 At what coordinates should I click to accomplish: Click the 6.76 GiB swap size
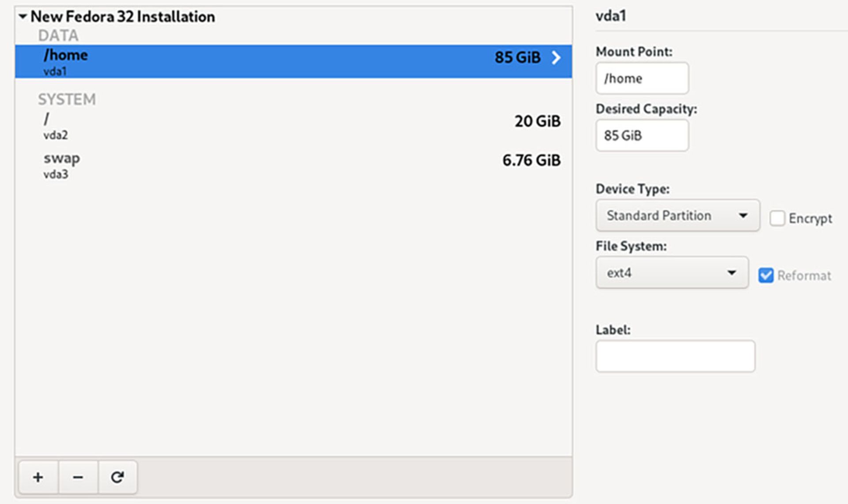pos(531,160)
